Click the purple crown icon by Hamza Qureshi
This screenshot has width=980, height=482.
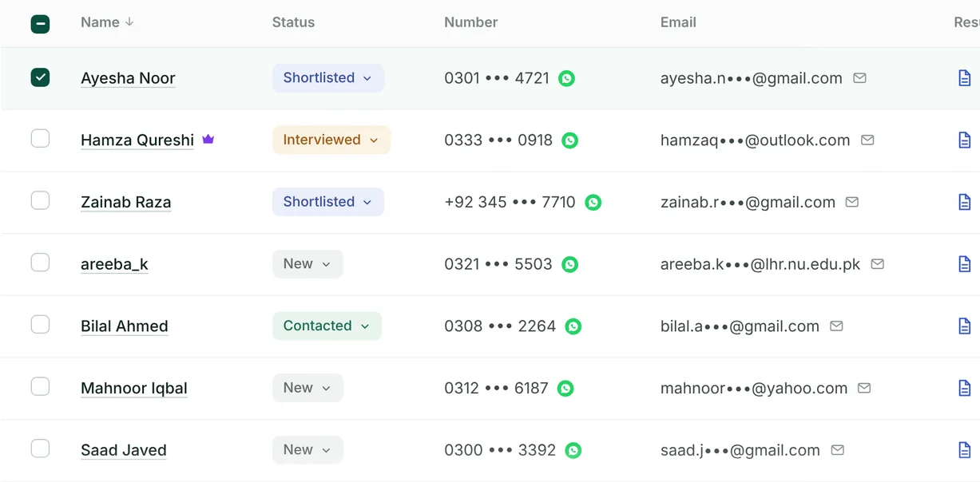208,139
